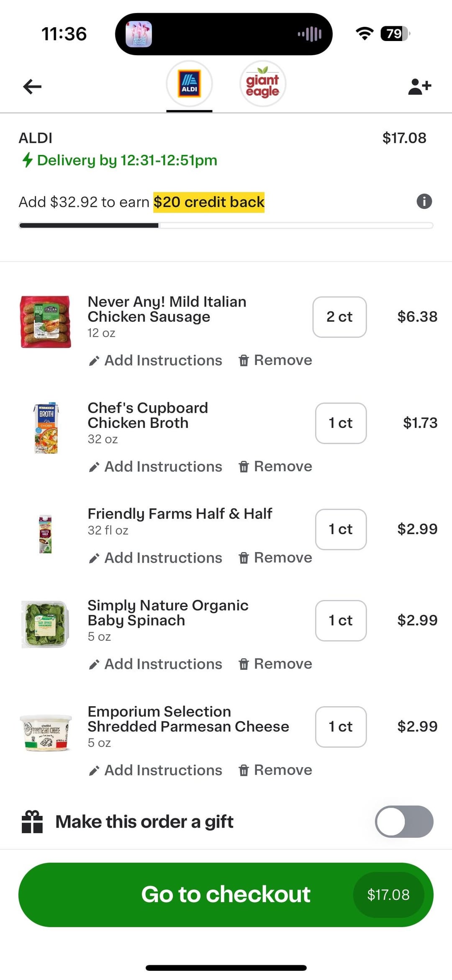The image size is (452, 980).
Task: Open quantity selector for Parmesan Cheese
Action: (341, 727)
